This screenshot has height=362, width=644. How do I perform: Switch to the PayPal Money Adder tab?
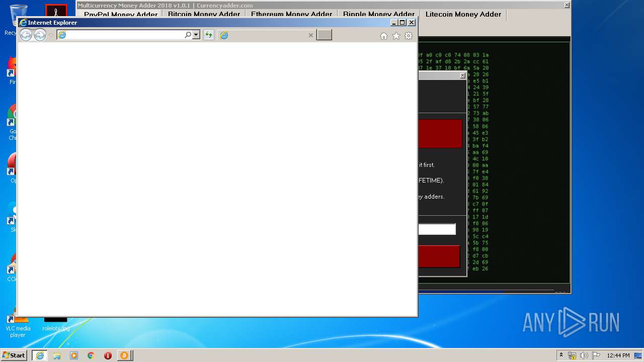coord(121,14)
